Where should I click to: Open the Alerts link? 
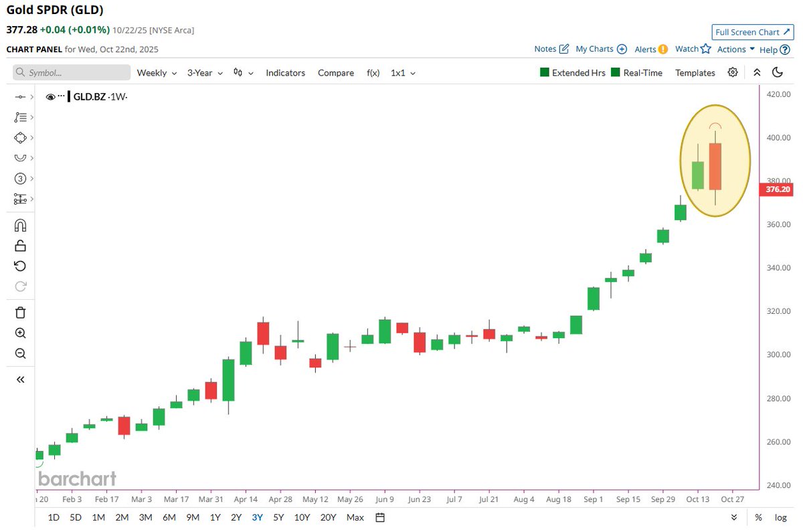click(x=650, y=49)
